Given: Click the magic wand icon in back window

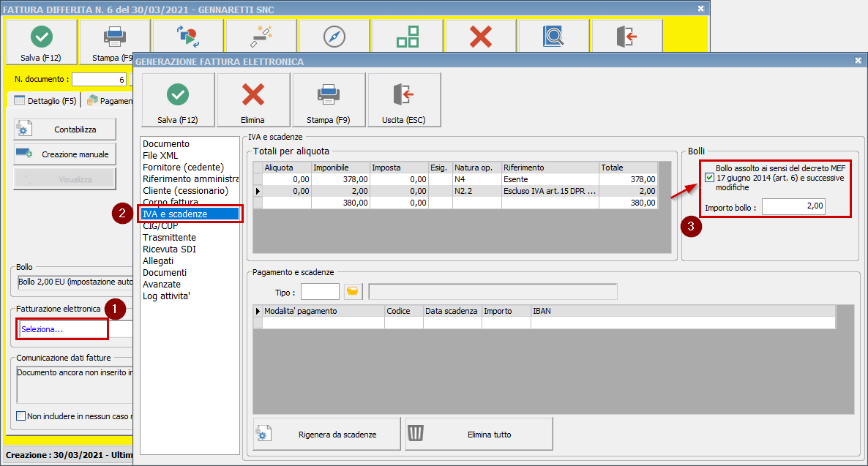Looking at the screenshot, I should [x=261, y=37].
